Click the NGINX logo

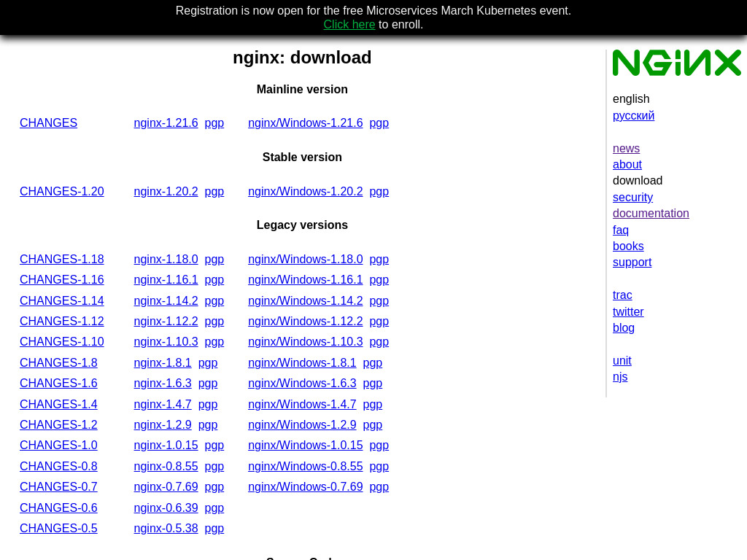[676, 63]
